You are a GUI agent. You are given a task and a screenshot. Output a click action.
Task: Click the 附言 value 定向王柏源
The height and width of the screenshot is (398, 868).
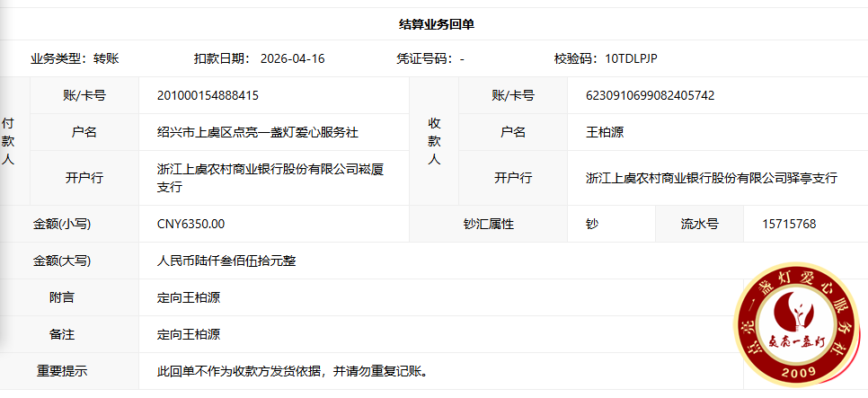pos(188,297)
